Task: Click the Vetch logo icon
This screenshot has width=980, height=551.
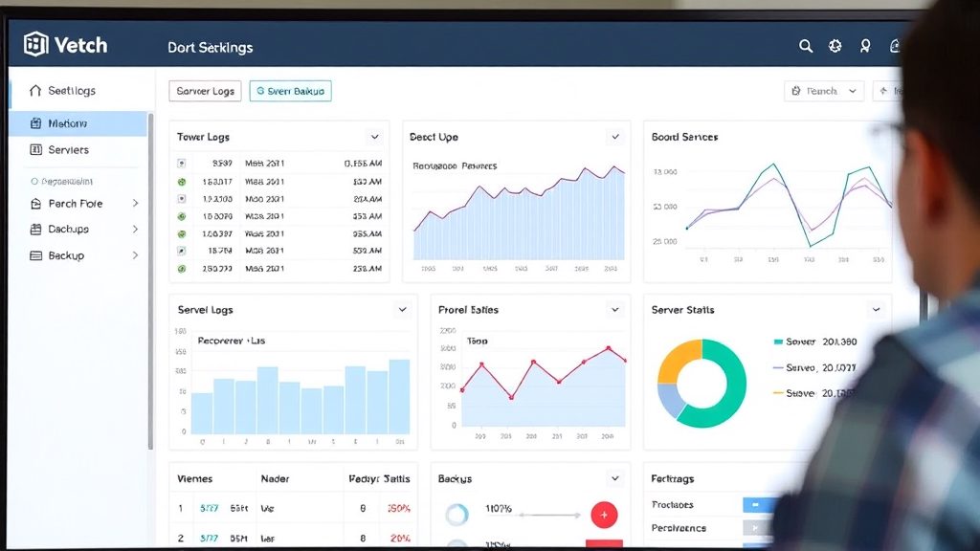Action: [35, 44]
